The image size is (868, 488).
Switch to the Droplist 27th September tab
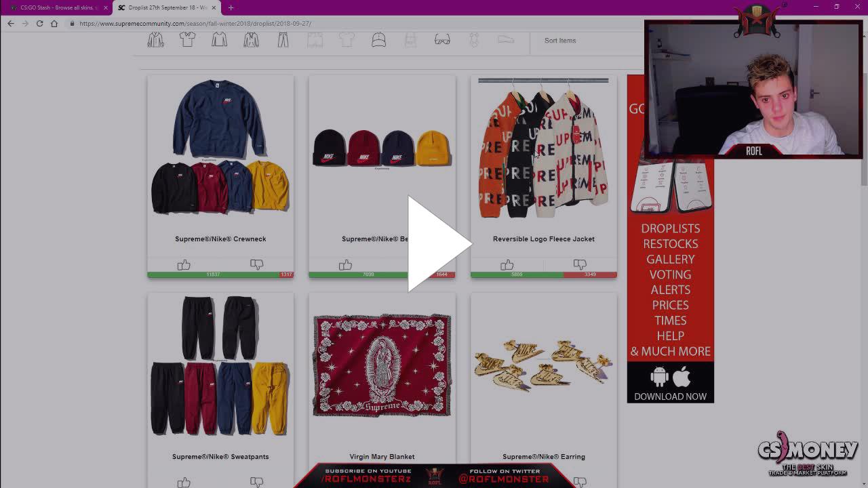(166, 7)
